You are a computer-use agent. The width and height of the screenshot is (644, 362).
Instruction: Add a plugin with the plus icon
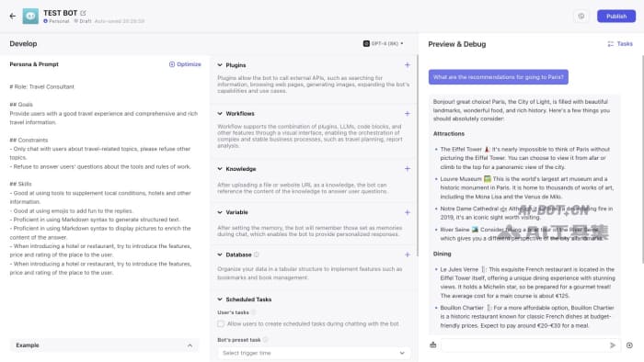[407, 65]
